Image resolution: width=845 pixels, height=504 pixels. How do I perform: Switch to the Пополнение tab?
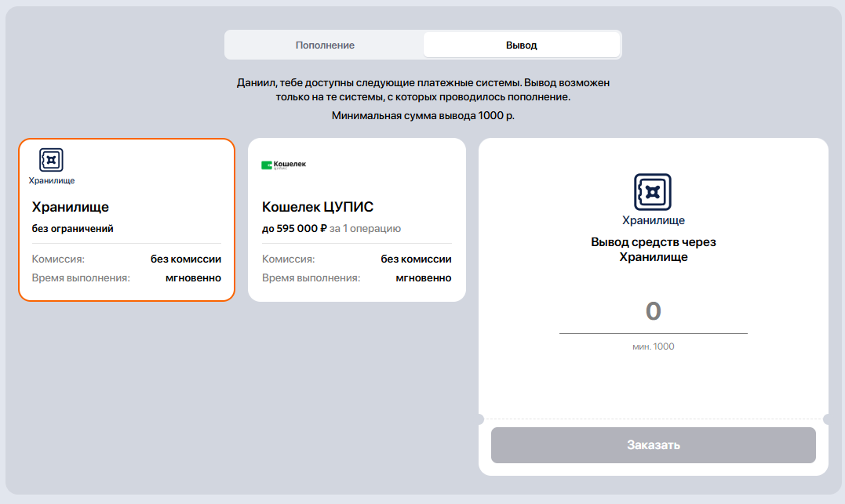tap(325, 45)
